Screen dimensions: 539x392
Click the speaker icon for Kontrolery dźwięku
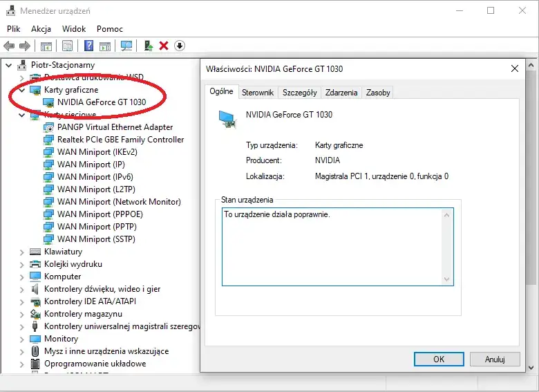tap(35, 289)
